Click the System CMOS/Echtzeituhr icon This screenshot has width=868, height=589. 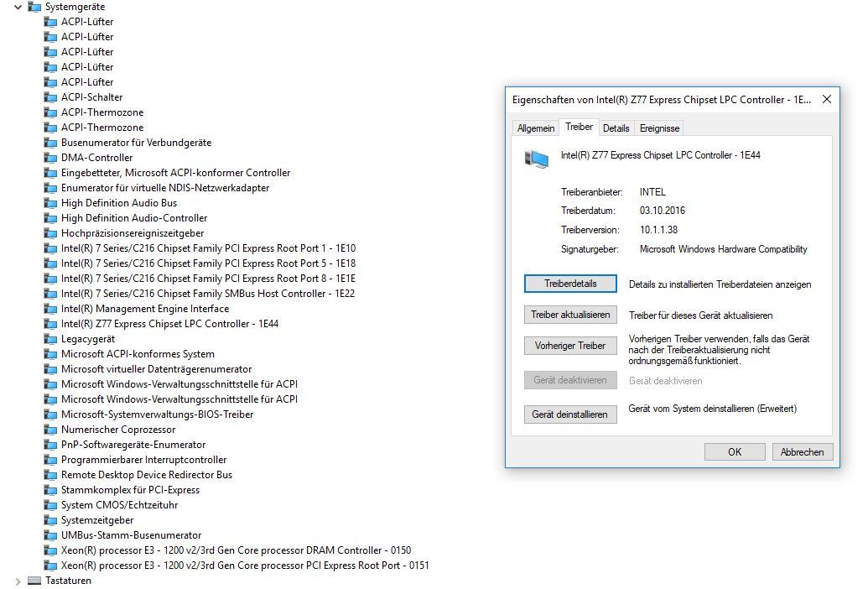click(50, 505)
